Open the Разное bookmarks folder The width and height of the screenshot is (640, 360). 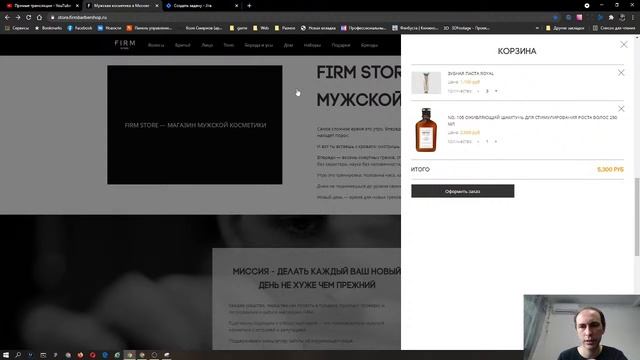click(285, 28)
